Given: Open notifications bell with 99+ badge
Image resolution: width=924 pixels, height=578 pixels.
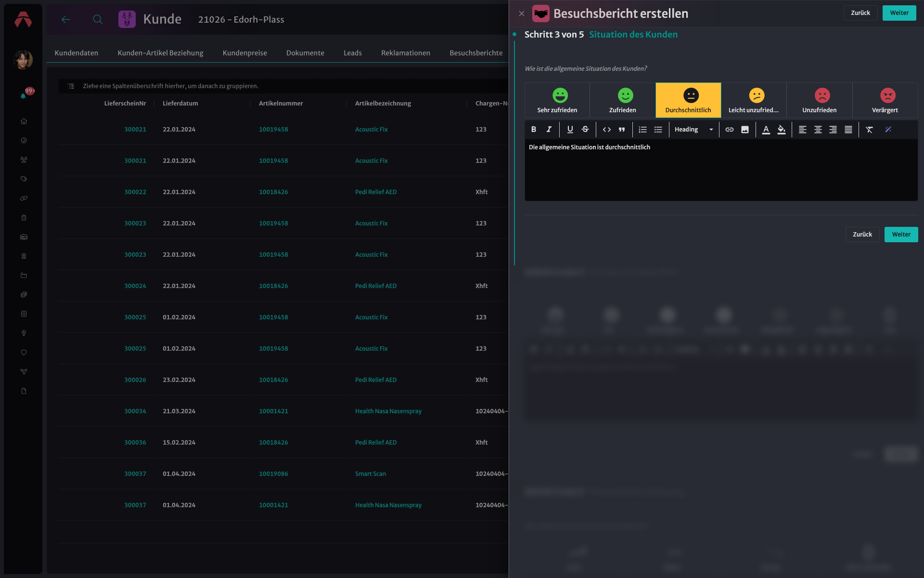Looking at the screenshot, I should point(23,96).
